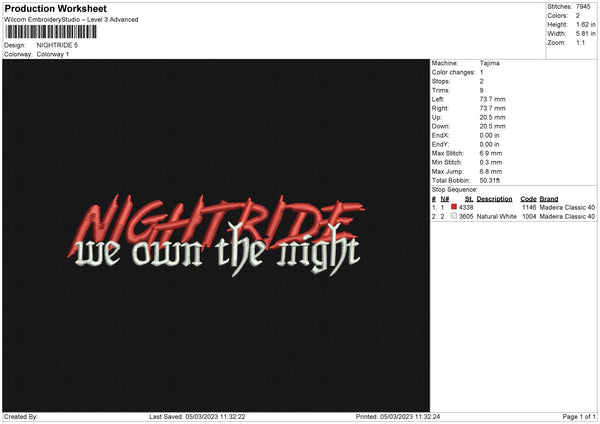Click the 'Brand' column header
The width and height of the screenshot is (600, 424).
coord(549,199)
